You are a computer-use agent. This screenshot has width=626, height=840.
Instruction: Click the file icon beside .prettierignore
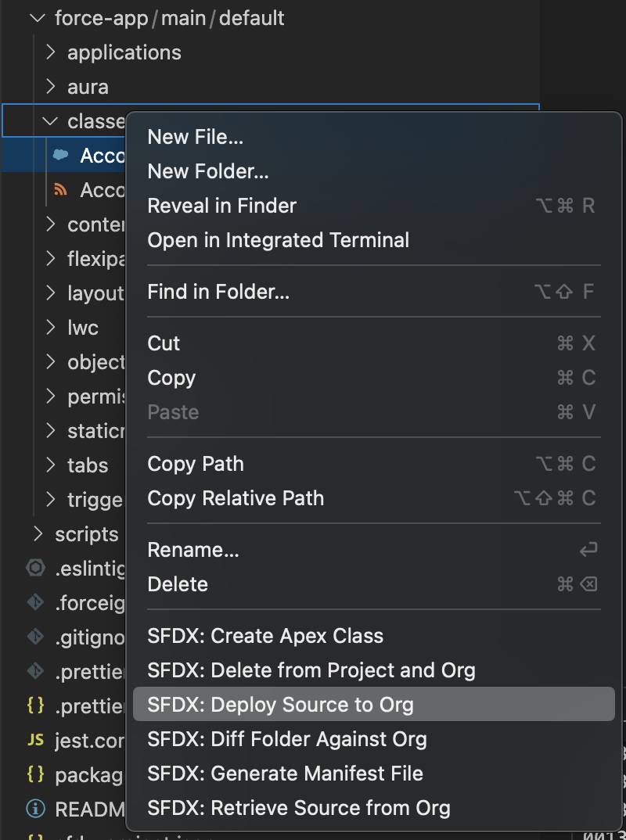point(34,672)
